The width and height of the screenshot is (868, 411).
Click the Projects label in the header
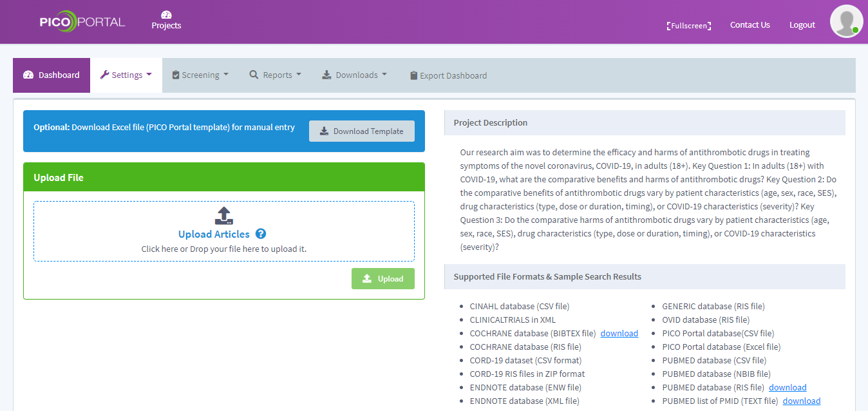tap(166, 26)
